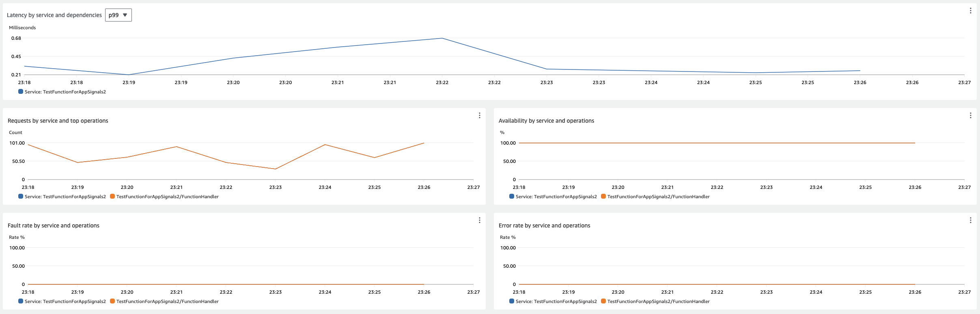Toggle FunctionHandler series in Availability legend
Screen dimensions: 980x314
(658, 197)
